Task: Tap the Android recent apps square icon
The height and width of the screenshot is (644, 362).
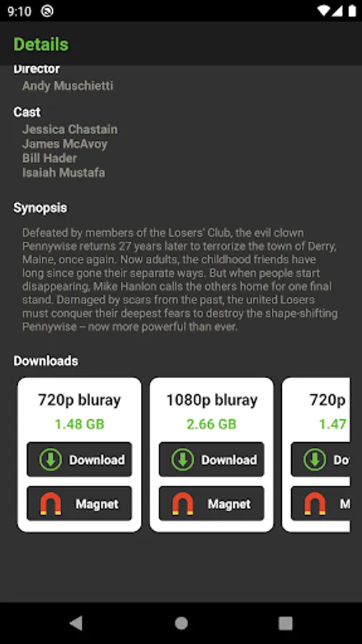Action: coord(285,623)
